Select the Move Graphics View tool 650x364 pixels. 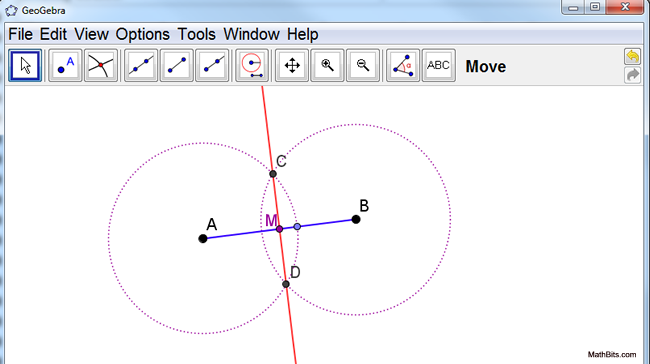tap(292, 66)
